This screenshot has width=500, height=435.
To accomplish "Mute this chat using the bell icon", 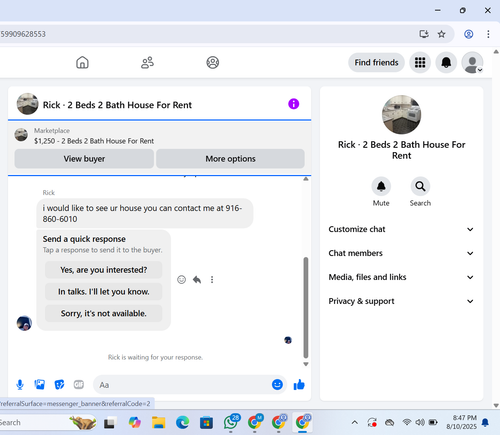I will (381, 186).
